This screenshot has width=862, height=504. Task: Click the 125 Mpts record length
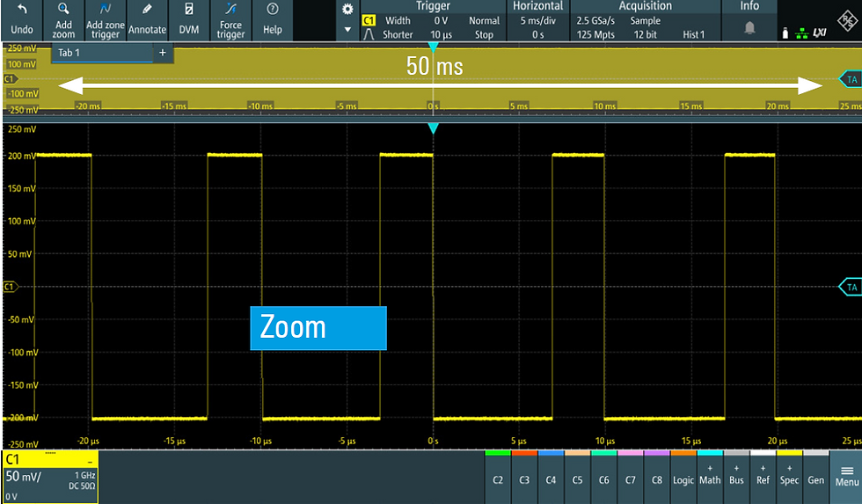(x=595, y=34)
